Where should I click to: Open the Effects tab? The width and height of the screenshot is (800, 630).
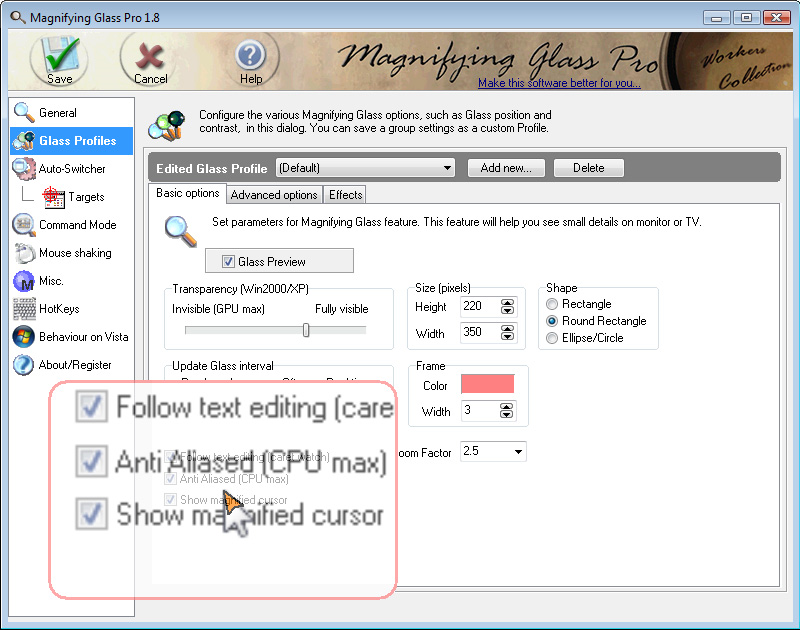coord(345,194)
